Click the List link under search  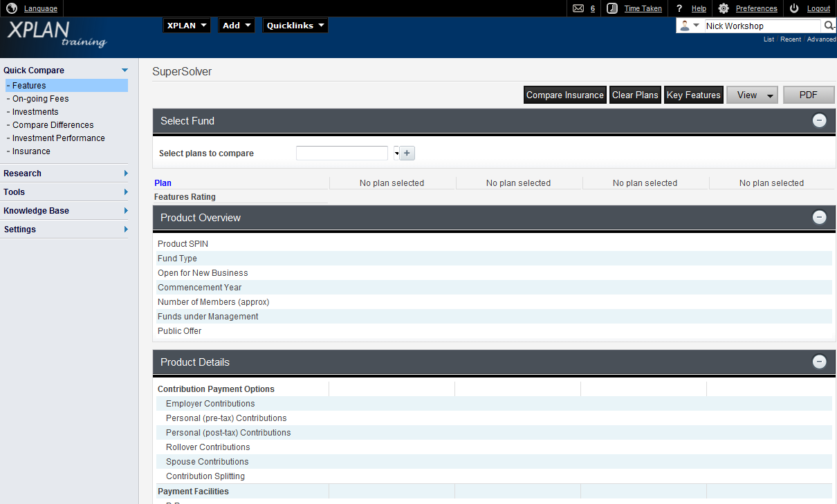(769, 39)
